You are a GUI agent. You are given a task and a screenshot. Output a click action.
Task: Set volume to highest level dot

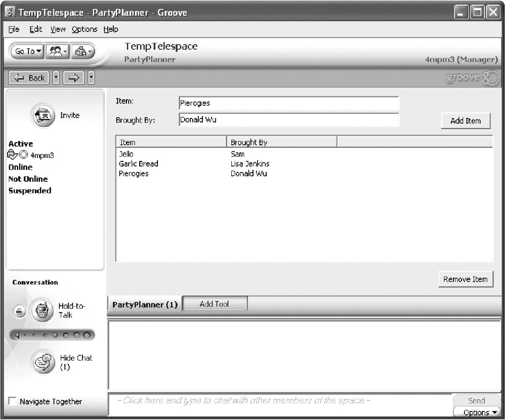click(87, 335)
